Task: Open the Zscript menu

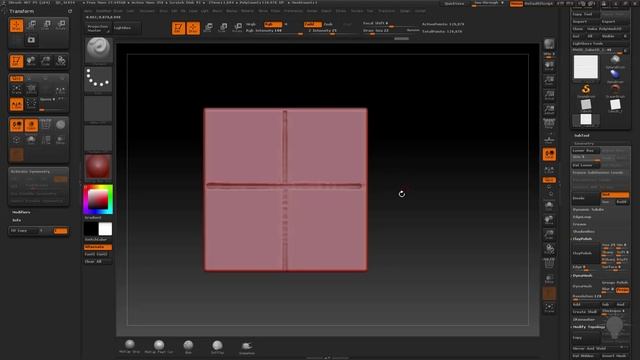Action: point(420,11)
